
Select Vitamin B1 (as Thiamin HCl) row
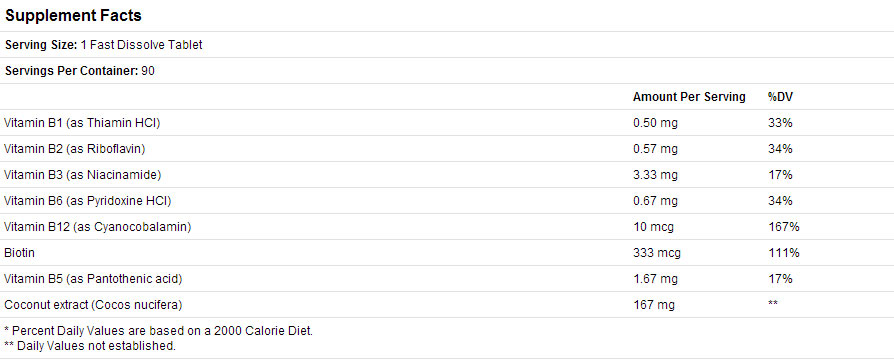tap(447, 123)
